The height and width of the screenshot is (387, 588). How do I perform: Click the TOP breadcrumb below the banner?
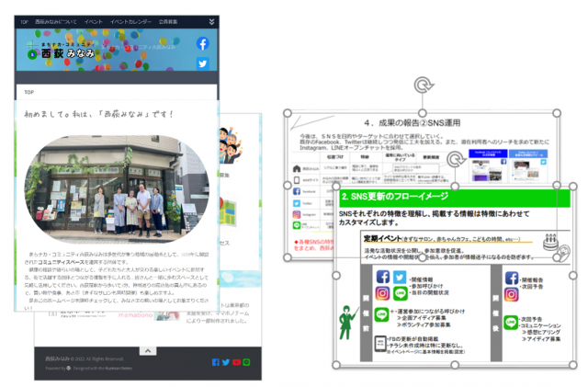(x=28, y=92)
